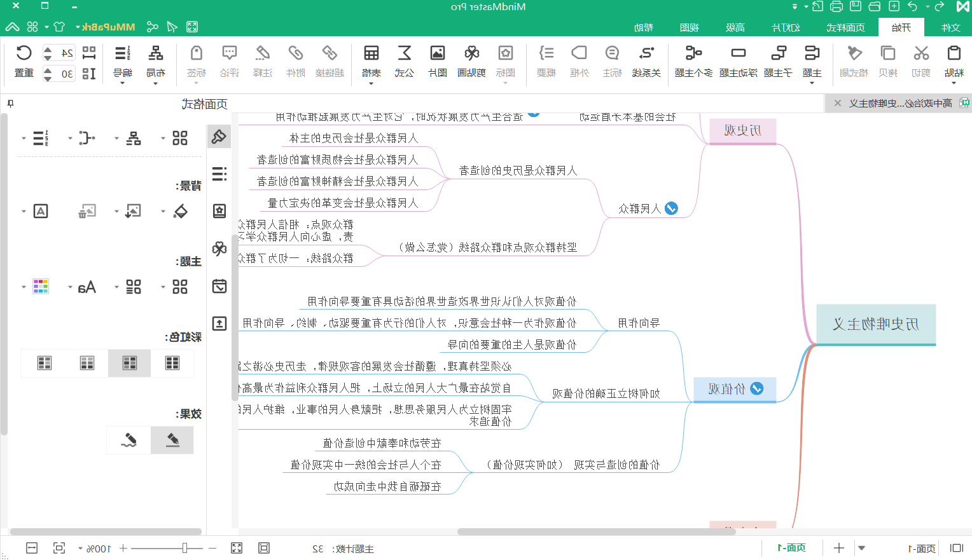972x560 pixels.
Task: Open the theme color palette swatch
Action: pos(41,287)
